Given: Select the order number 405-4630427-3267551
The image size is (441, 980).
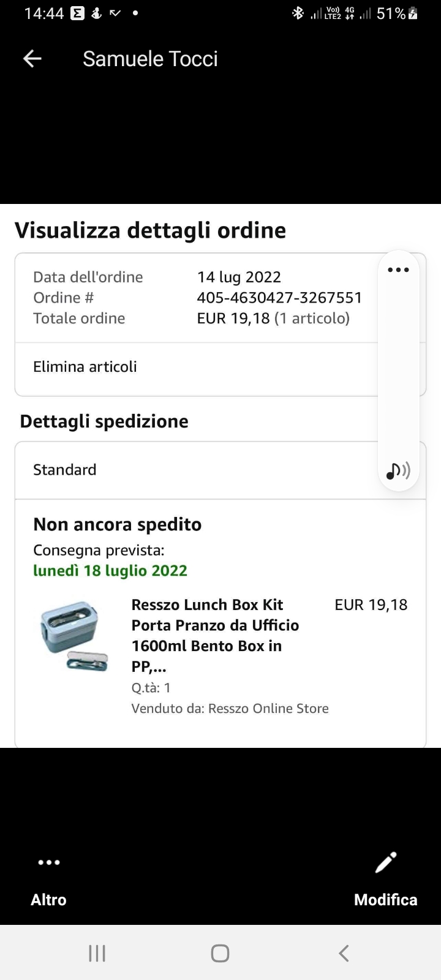Looking at the screenshot, I should coord(279,298).
